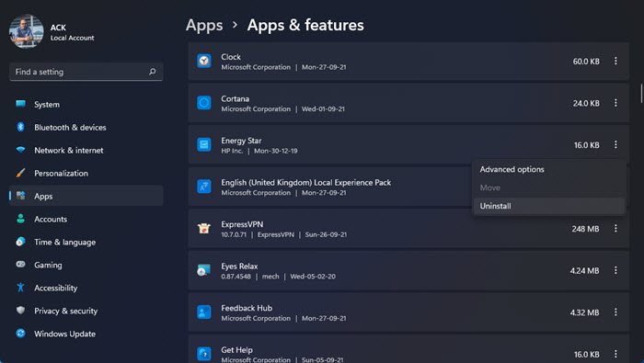This screenshot has width=644, height=363.
Task: Click the Find a setting search box
Action: 86,72
